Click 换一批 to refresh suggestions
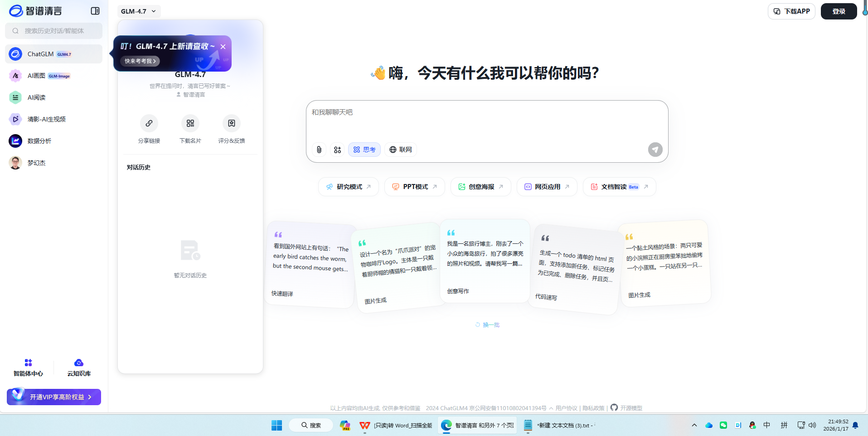Image resolution: width=868 pixels, height=436 pixels. point(487,325)
